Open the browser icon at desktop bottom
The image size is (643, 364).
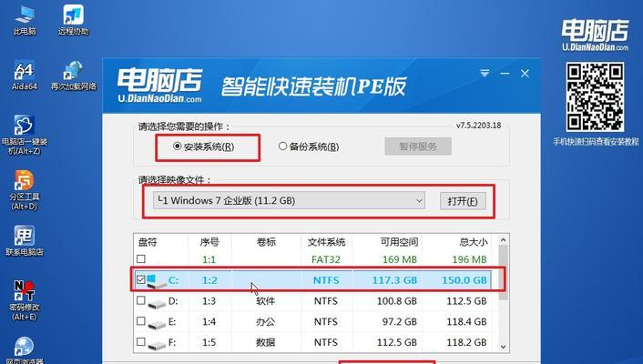(x=25, y=349)
